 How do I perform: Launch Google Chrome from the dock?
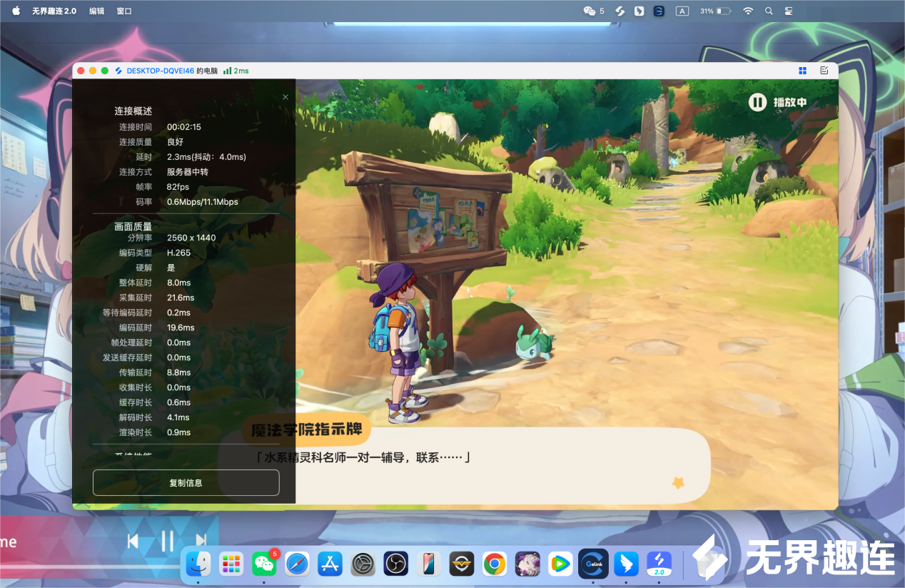click(494, 564)
